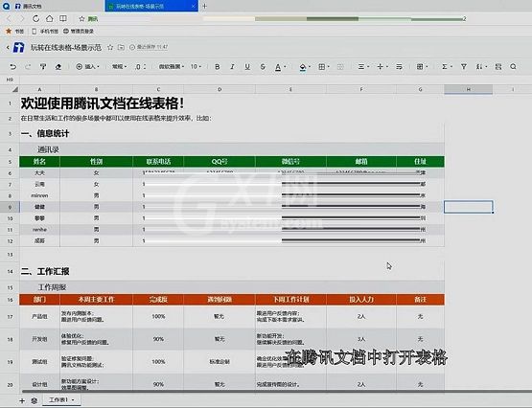532x408 pixels.
Task: Click the document title 玩转在线表格-场景示范
Action: pos(66,48)
